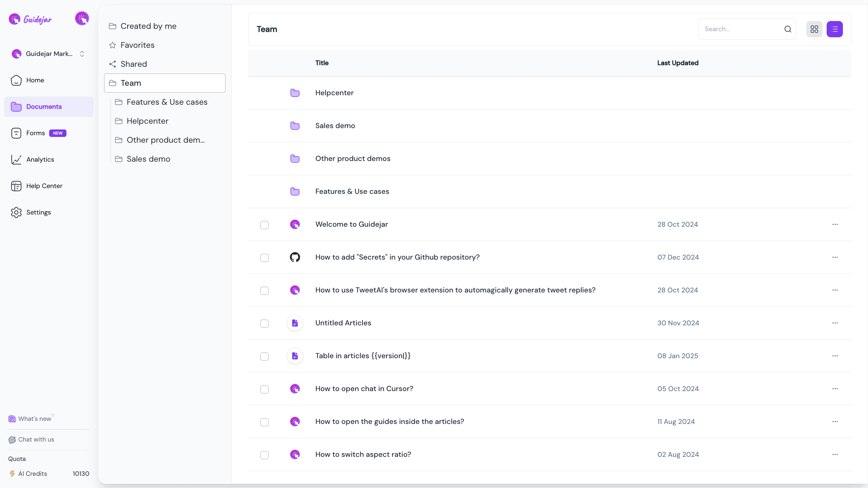Tick checkbox for How to switch aspect ratio

pyautogui.click(x=264, y=455)
